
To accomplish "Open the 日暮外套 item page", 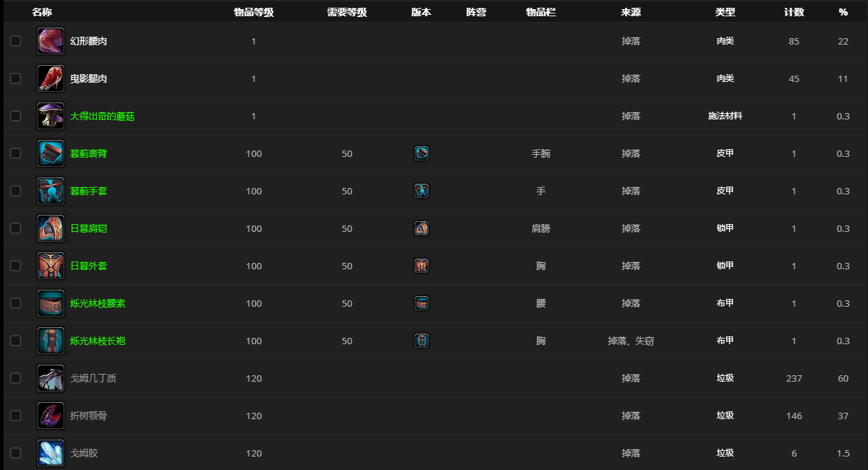I will 89,266.
